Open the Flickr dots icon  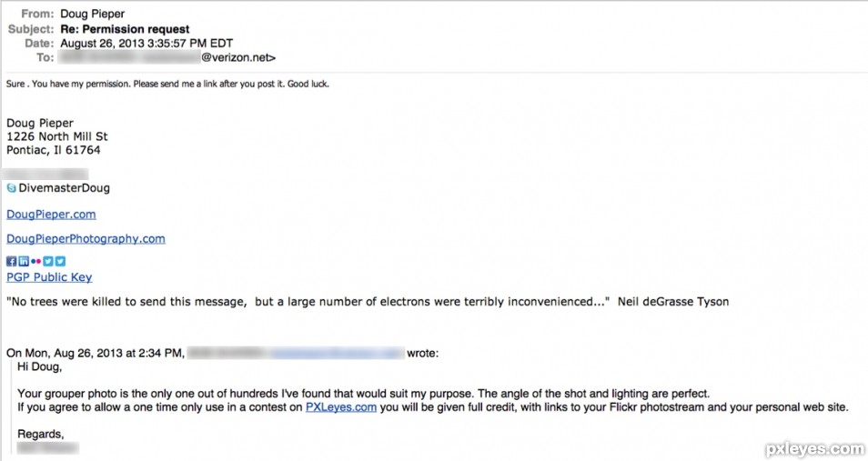pos(36,261)
